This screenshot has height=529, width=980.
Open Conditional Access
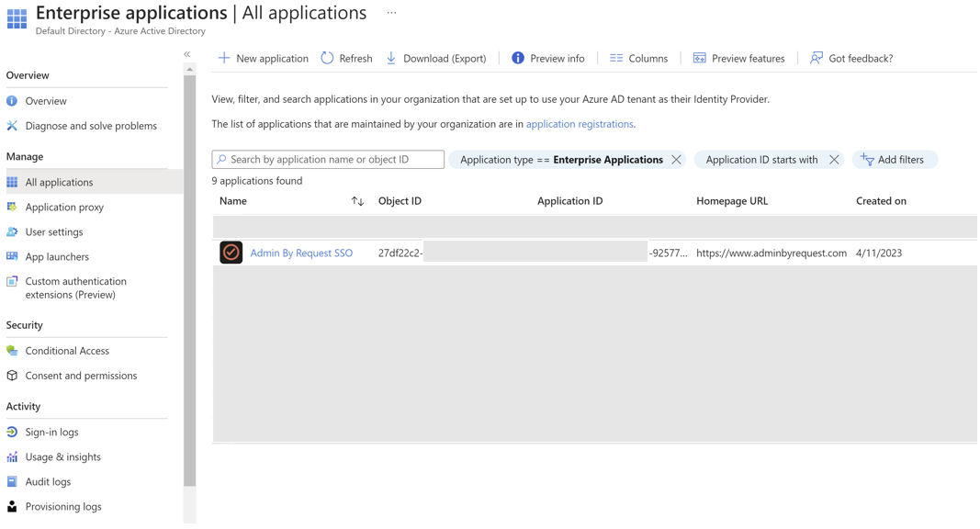67,351
